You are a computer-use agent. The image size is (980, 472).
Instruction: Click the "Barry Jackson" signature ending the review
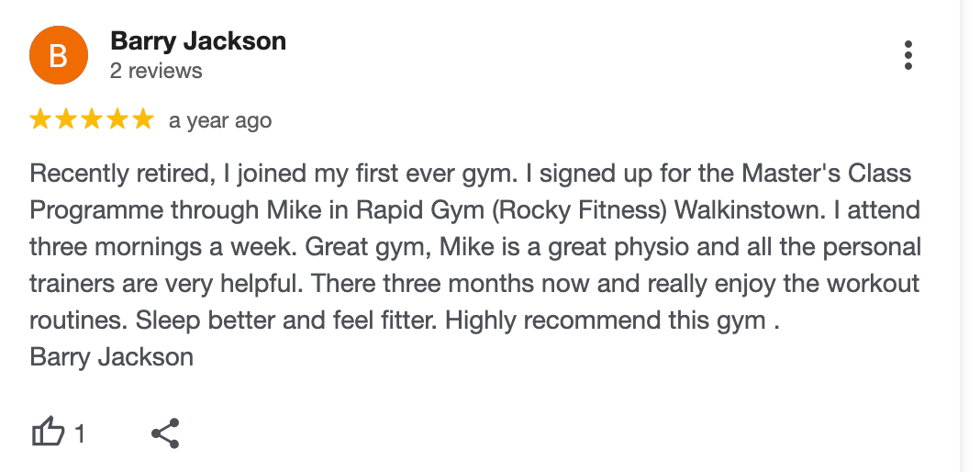tap(112, 356)
